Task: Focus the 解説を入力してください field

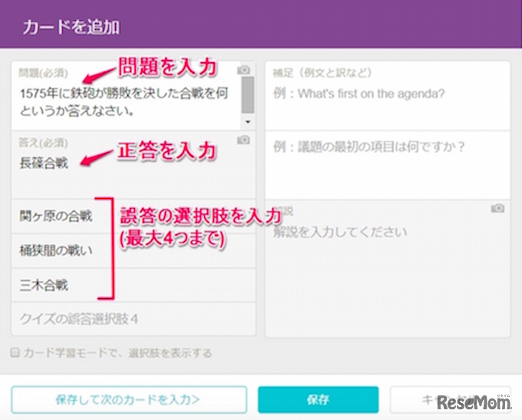Action: pyautogui.click(x=388, y=269)
